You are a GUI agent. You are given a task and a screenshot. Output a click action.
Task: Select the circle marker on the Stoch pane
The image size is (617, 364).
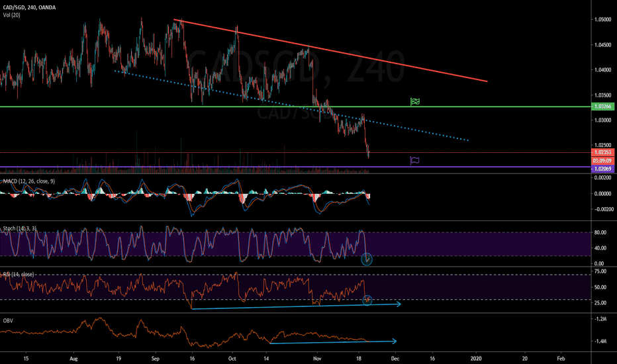pyautogui.click(x=367, y=259)
